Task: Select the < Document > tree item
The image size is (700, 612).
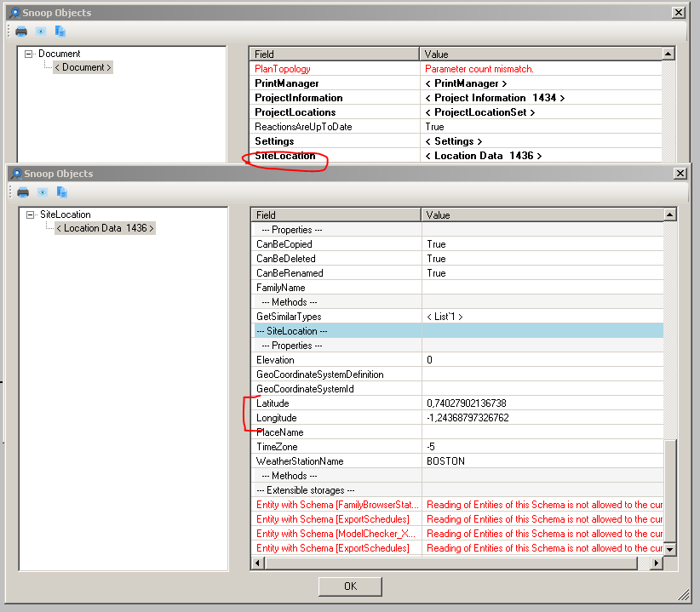Action: pyautogui.click(x=83, y=67)
